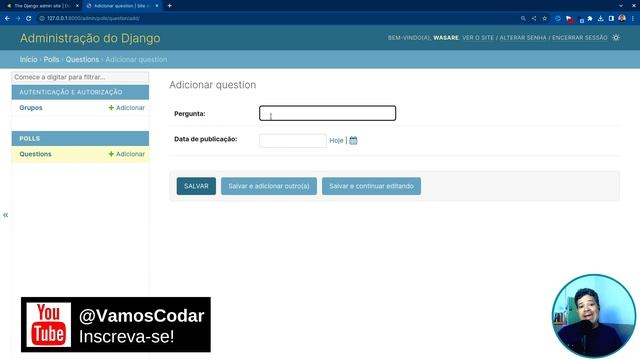Open the ALTERAR SENHA link
Screen dimensions: 640x360
[523, 38]
